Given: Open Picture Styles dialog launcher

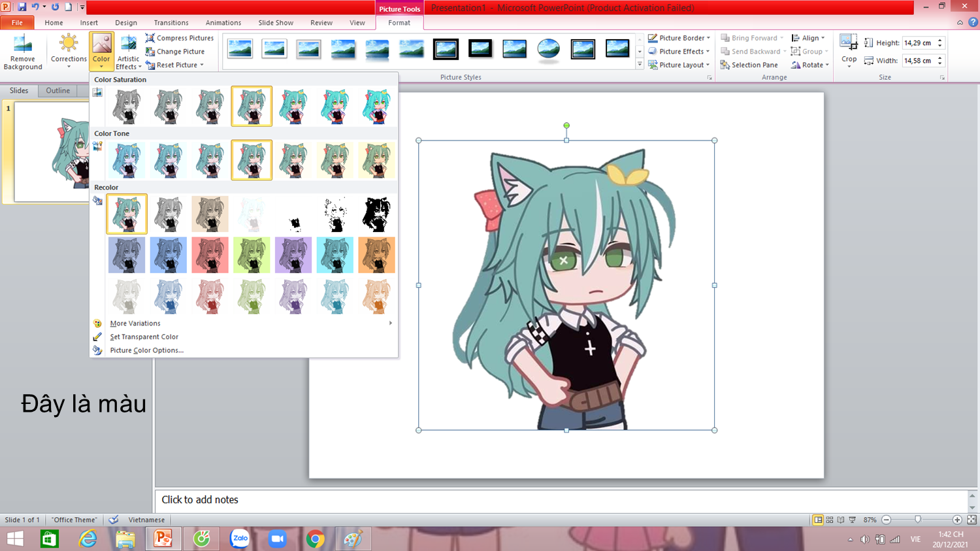Looking at the screenshot, I should [x=710, y=78].
